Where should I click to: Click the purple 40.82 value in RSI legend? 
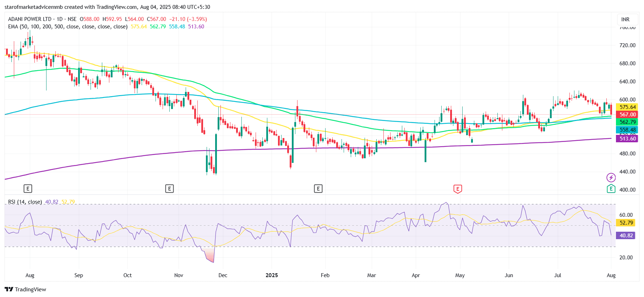[x=52, y=202]
